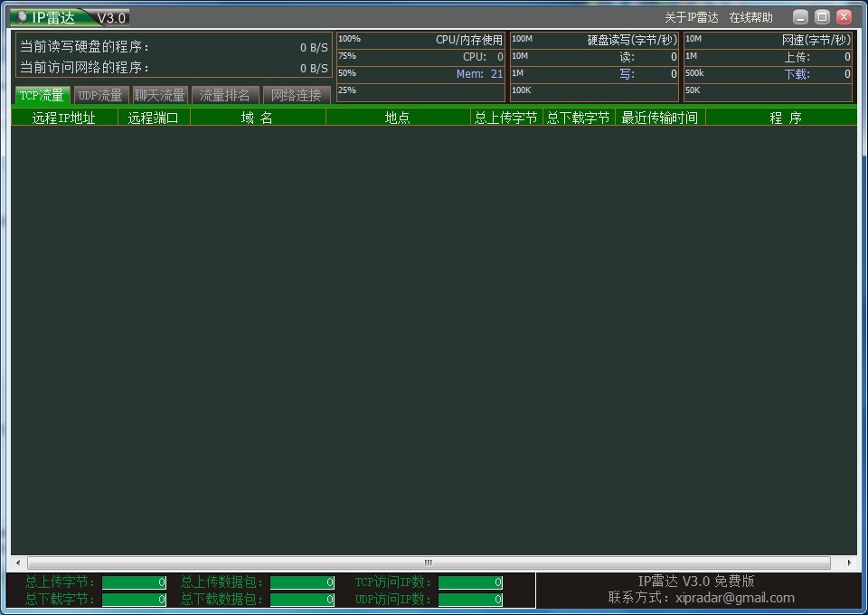This screenshot has width=868, height=615.
Task: Click the 总上传字节 value field
Action: pyautogui.click(x=134, y=582)
